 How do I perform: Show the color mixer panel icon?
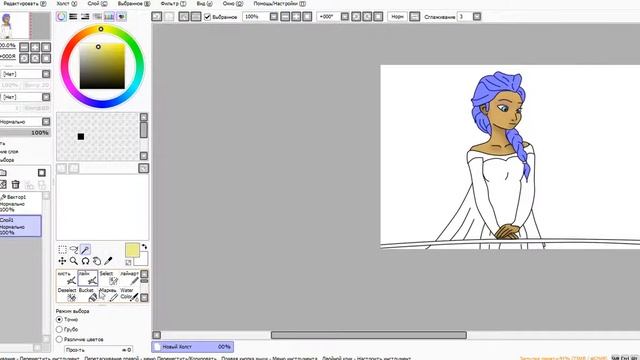(x=97, y=17)
